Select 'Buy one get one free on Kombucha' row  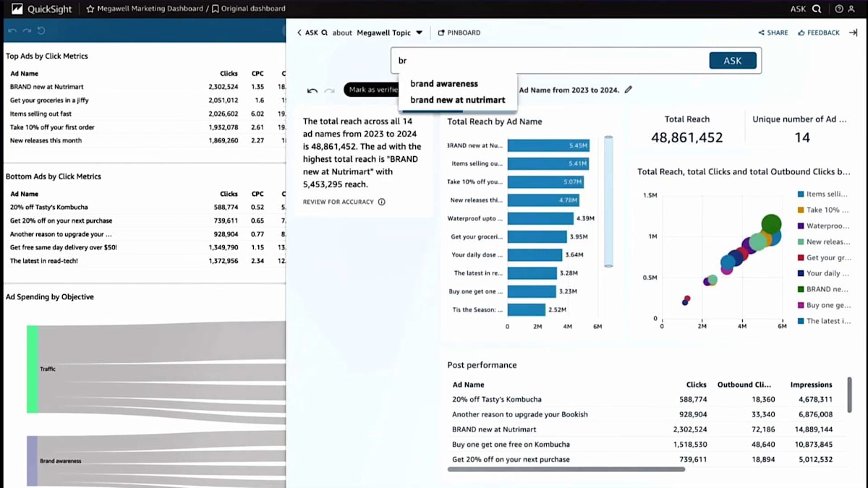[x=511, y=444]
